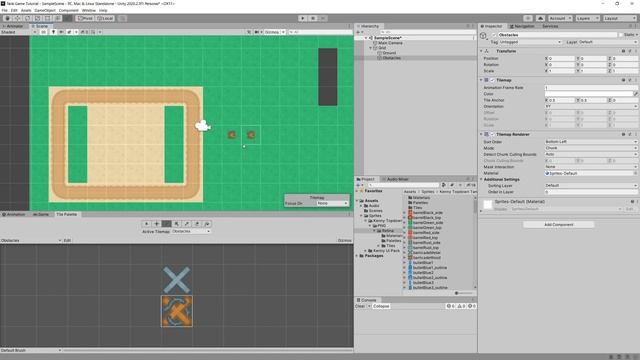Select Ground in the Hierarchy
640x360 pixels.
389,53
